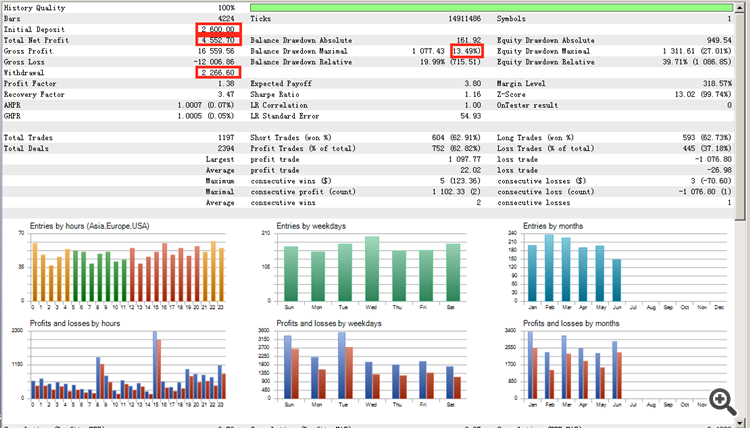Viewport: 750px width, 428px height.
Task: Select Recovery Factor value 3.47
Action: pyautogui.click(x=226, y=95)
